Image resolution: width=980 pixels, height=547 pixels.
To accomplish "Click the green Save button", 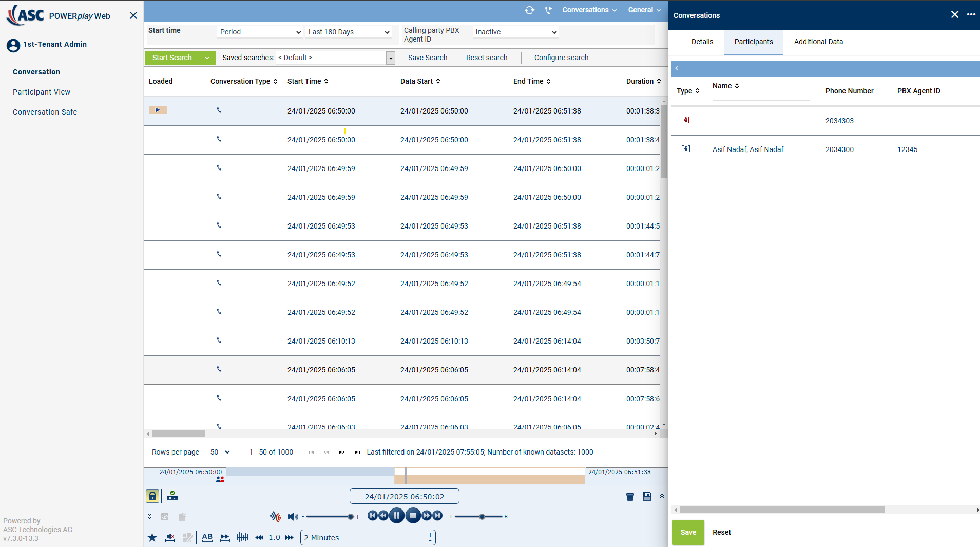I will (688, 532).
